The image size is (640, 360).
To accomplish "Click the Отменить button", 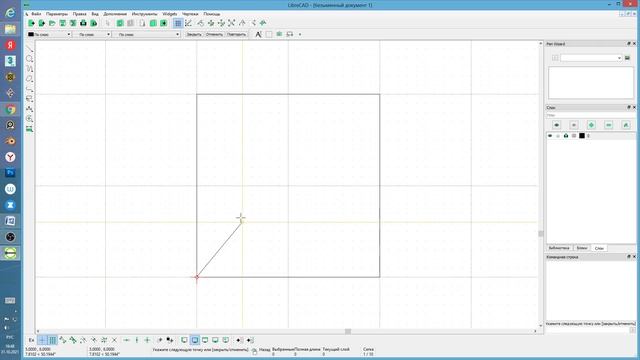I will click(x=214, y=35).
